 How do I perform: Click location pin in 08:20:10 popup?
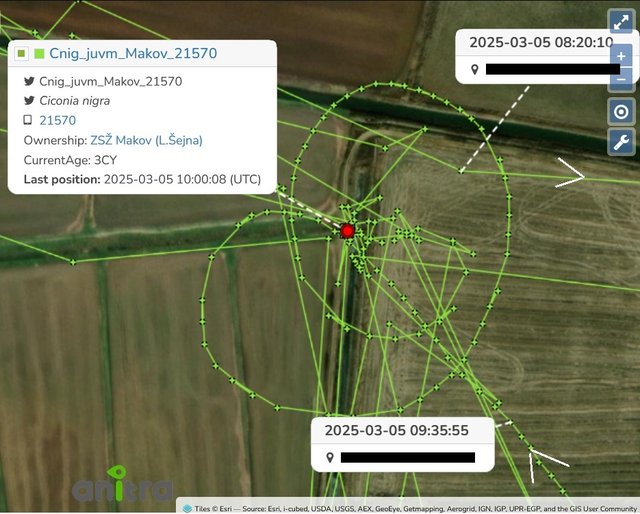click(474, 69)
